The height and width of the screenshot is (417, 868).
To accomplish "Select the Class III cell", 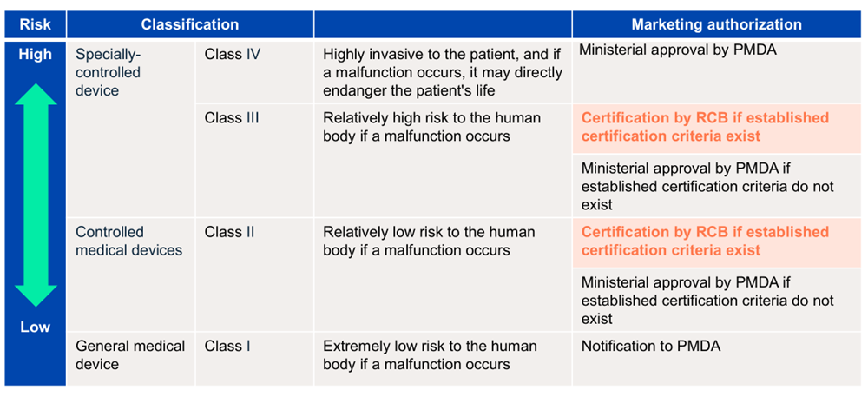I will pyautogui.click(x=254, y=161).
